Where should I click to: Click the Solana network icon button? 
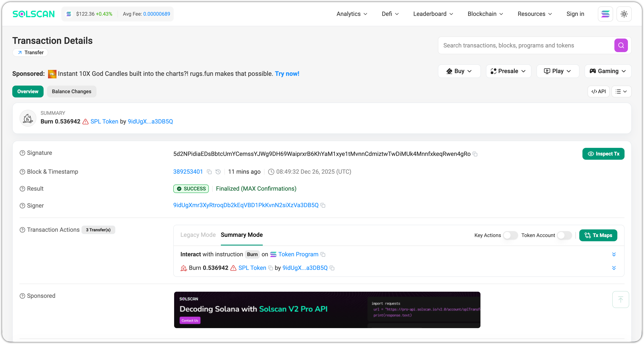pyautogui.click(x=605, y=14)
